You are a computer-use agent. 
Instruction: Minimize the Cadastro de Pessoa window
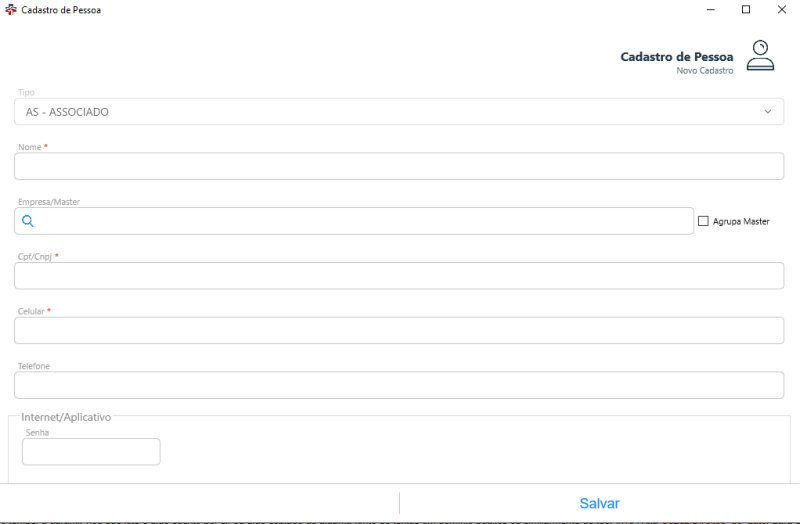click(x=709, y=9)
